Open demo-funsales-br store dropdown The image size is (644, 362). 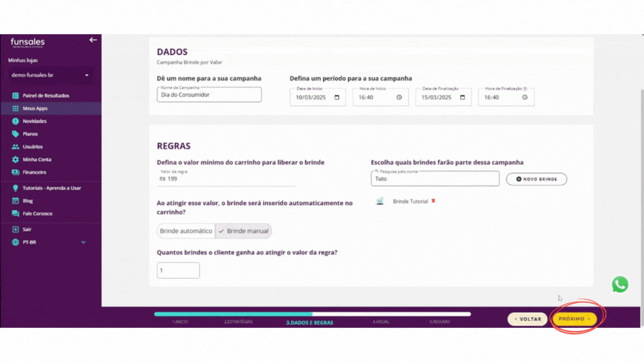(x=50, y=75)
